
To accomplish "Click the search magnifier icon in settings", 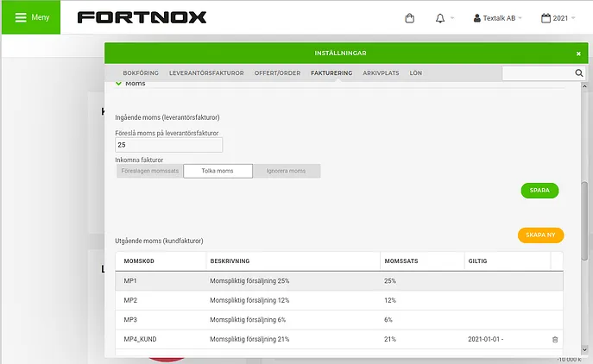I will 578,73.
